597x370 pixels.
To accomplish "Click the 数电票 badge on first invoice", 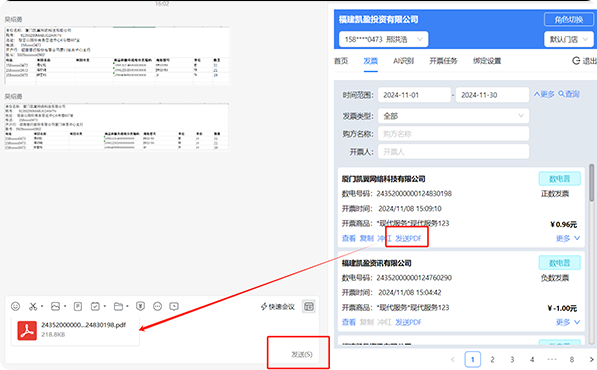I will tap(560, 179).
